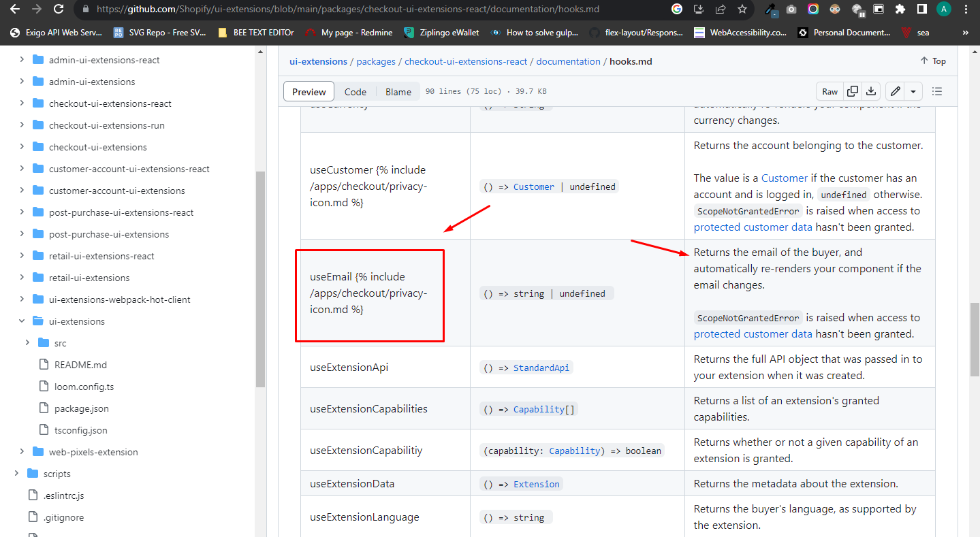Follow the Customer type link
Image resolution: width=980 pixels, height=537 pixels.
534,187
